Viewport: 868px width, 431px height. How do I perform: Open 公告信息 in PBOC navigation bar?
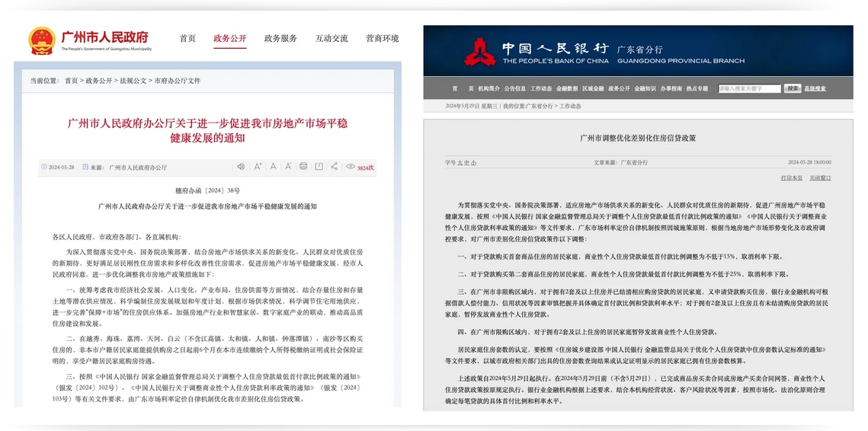tap(515, 88)
